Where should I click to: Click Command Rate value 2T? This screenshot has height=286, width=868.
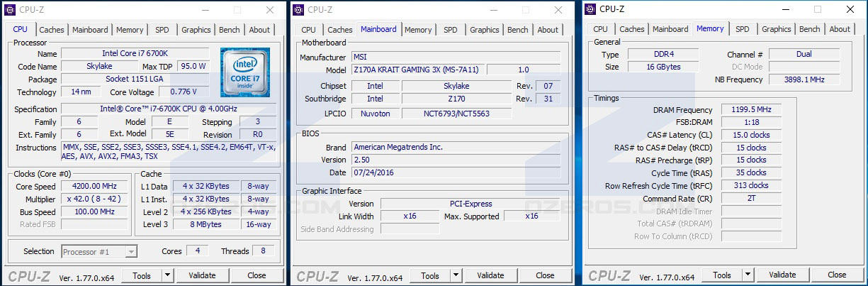pos(751,199)
